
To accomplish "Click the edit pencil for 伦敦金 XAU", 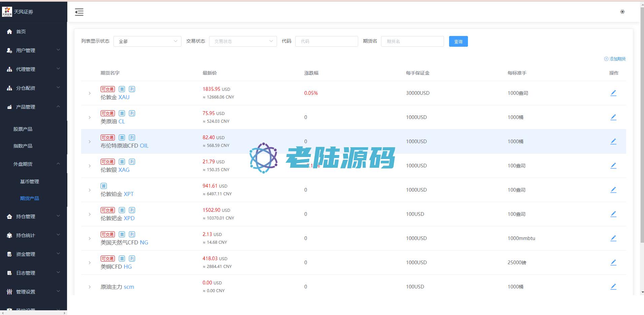I will (613, 93).
